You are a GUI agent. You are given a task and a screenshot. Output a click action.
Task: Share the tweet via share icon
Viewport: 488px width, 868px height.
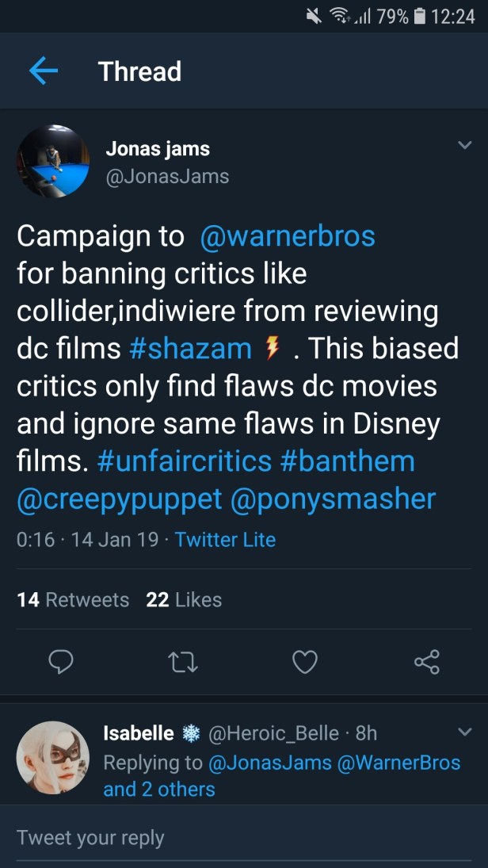click(x=427, y=661)
